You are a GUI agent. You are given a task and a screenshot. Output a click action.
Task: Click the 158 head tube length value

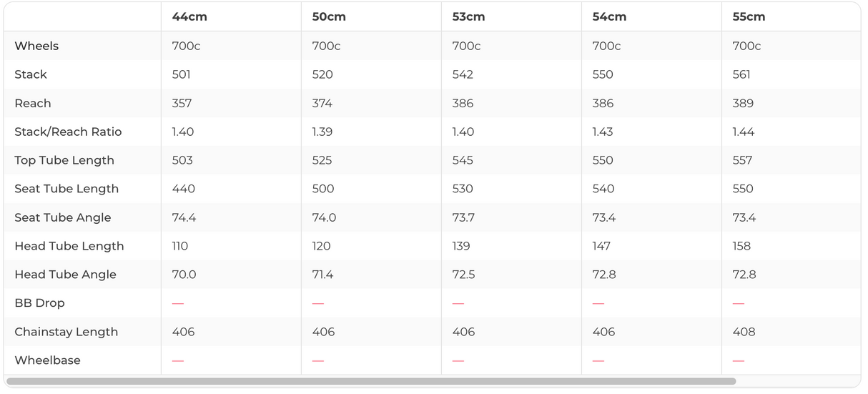(741, 246)
